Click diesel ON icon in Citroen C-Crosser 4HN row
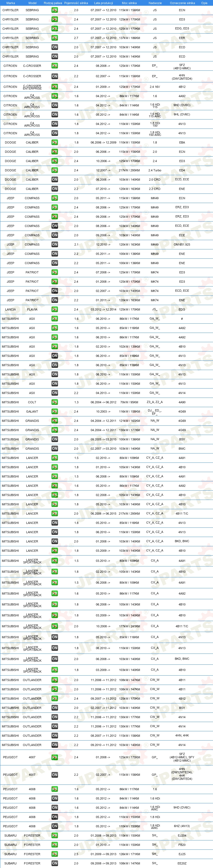 pos(54,76)
